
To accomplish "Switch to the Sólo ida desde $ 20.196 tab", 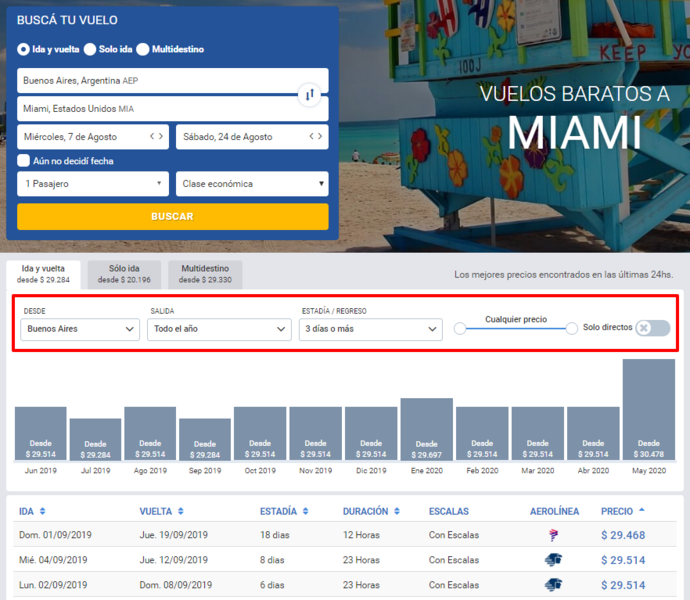I will [124, 274].
